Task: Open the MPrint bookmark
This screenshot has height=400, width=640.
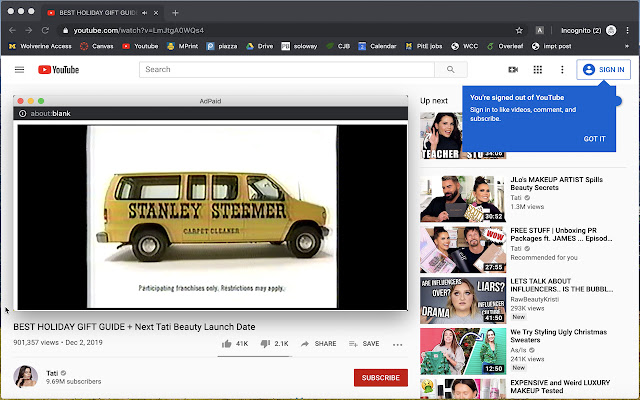Action: [x=182, y=46]
